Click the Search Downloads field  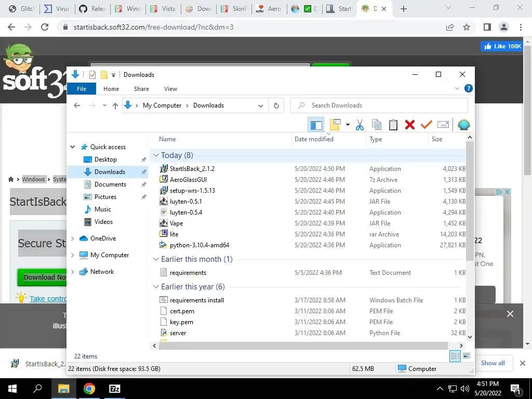click(379, 105)
